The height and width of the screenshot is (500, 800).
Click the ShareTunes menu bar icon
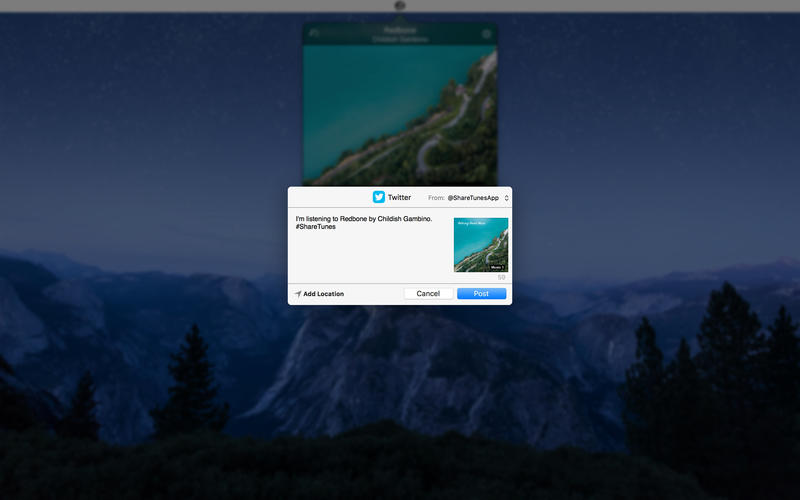point(400,5)
